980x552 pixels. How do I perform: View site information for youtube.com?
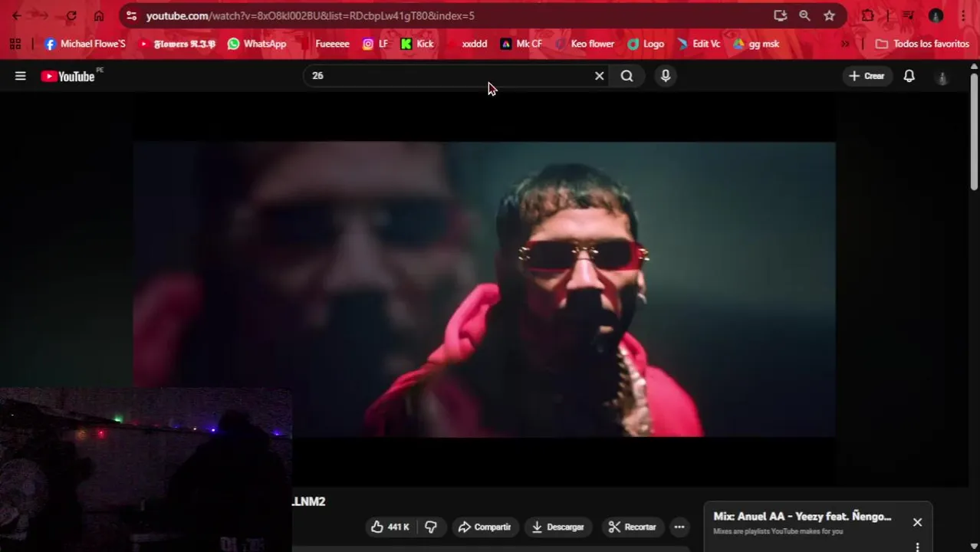[x=132, y=15]
